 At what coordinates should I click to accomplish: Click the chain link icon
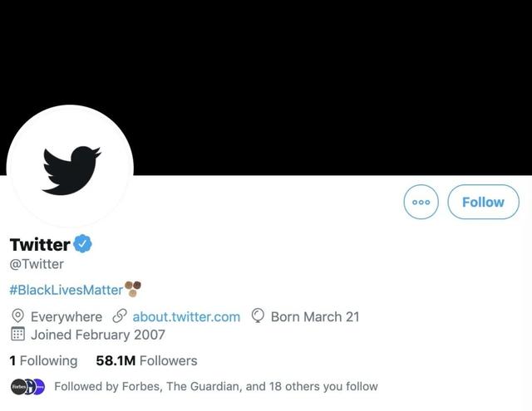pos(120,316)
